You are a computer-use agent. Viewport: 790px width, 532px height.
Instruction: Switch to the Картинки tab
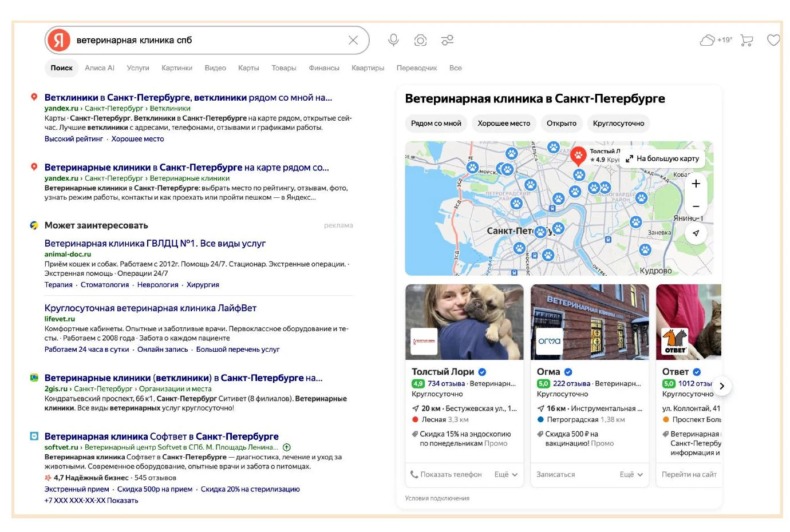pyautogui.click(x=177, y=68)
